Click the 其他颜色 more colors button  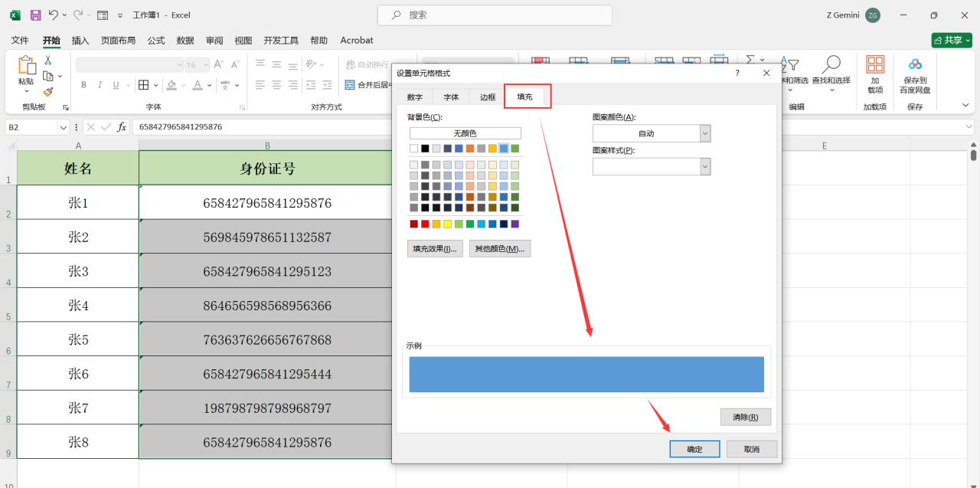(500, 248)
